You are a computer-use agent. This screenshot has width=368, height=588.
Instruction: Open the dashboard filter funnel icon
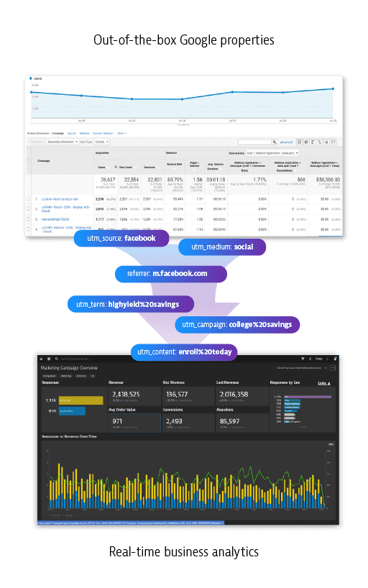click(303, 359)
